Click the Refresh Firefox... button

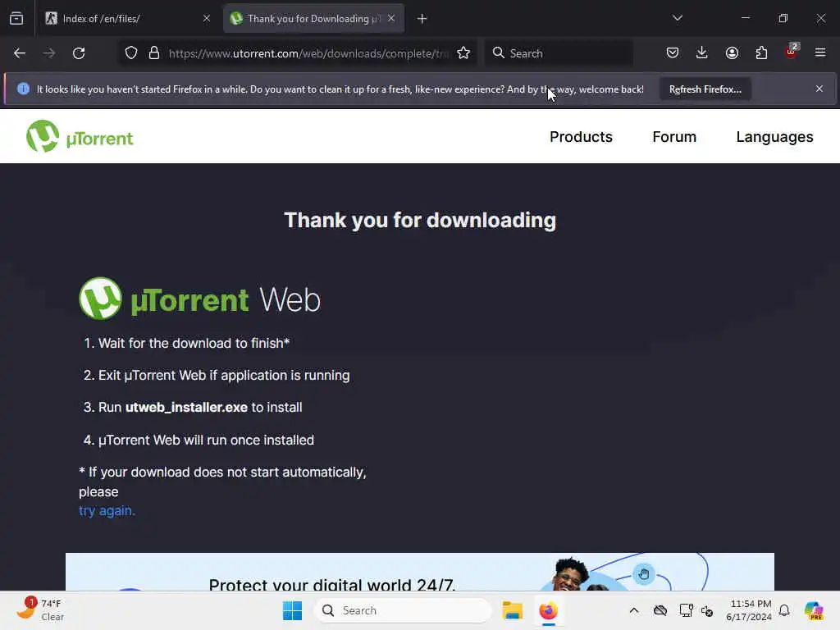coord(705,89)
